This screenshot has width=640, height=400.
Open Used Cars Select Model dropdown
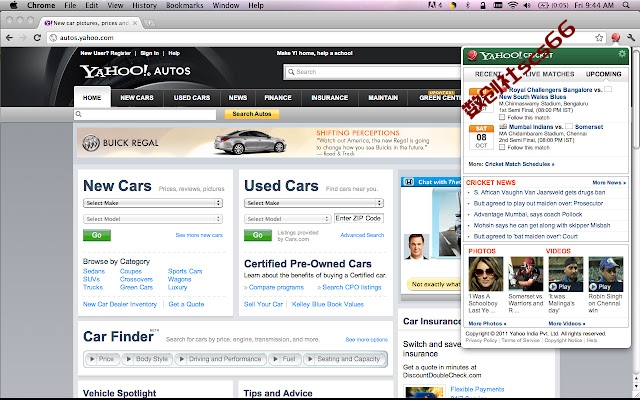tap(287, 219)
